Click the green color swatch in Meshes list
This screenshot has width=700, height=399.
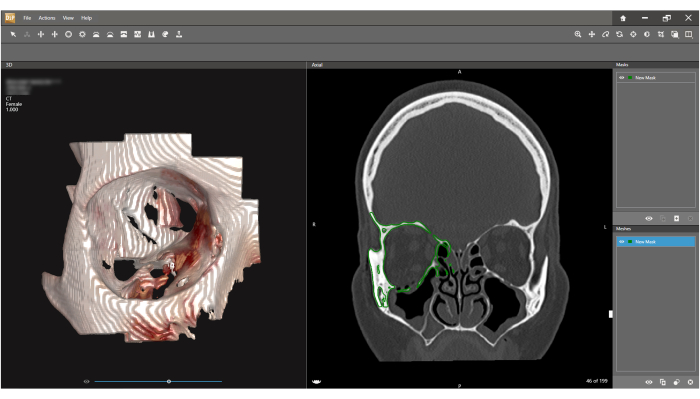(x=630, y=241)
